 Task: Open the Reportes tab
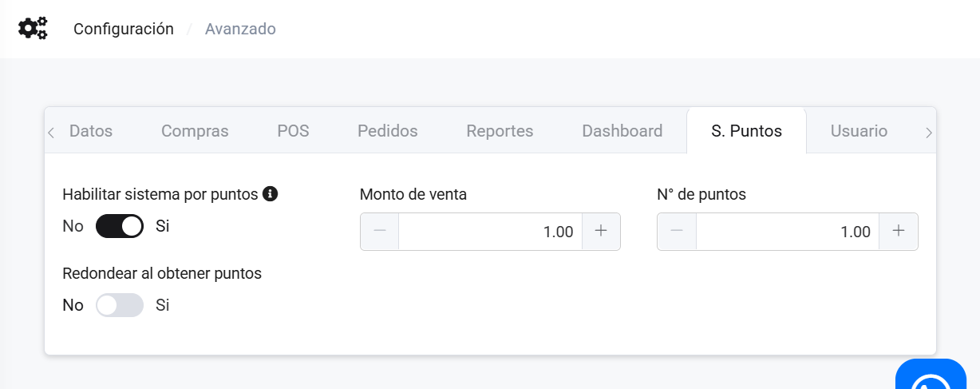tap(500, 131)
